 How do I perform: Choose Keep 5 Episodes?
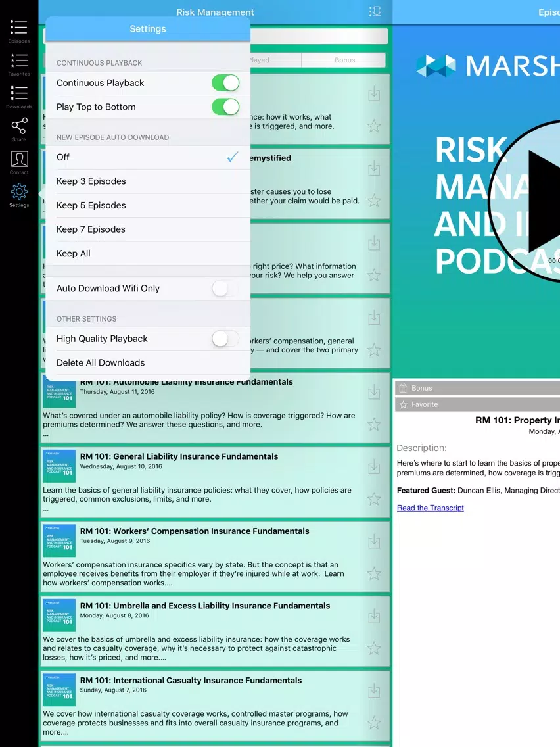click(148, 205)
